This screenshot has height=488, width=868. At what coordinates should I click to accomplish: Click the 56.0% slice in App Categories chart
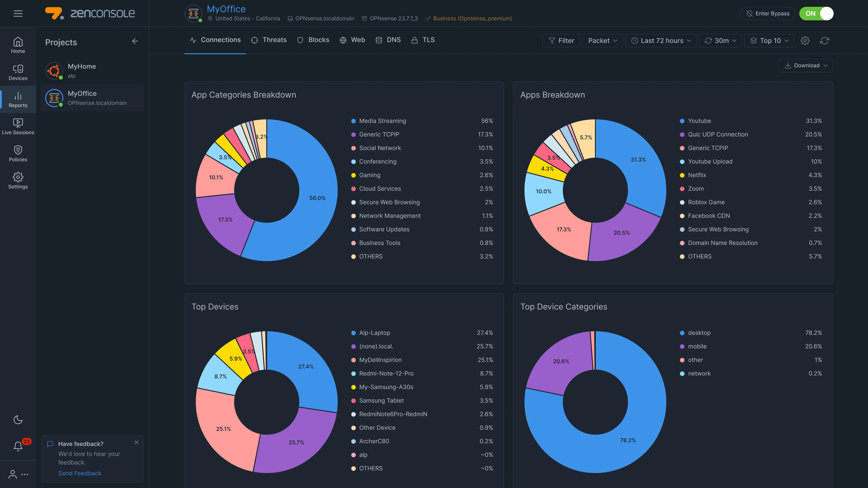(317, 198)
